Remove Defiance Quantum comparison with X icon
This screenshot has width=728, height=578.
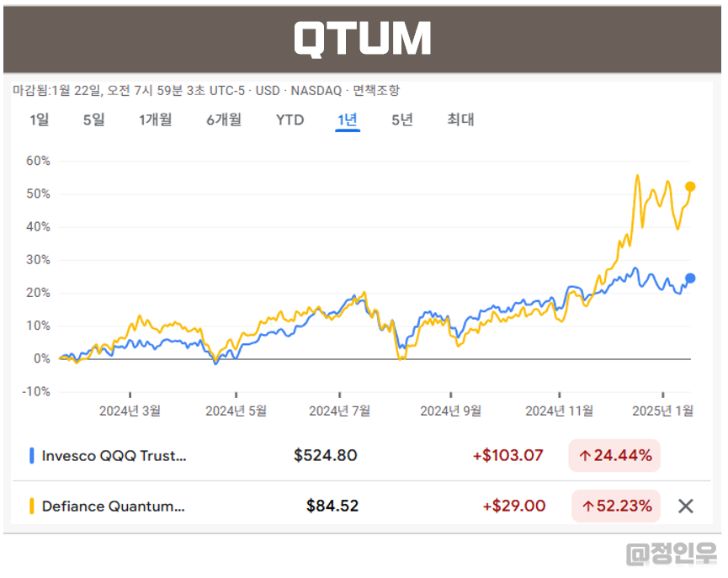pos(686,506)
